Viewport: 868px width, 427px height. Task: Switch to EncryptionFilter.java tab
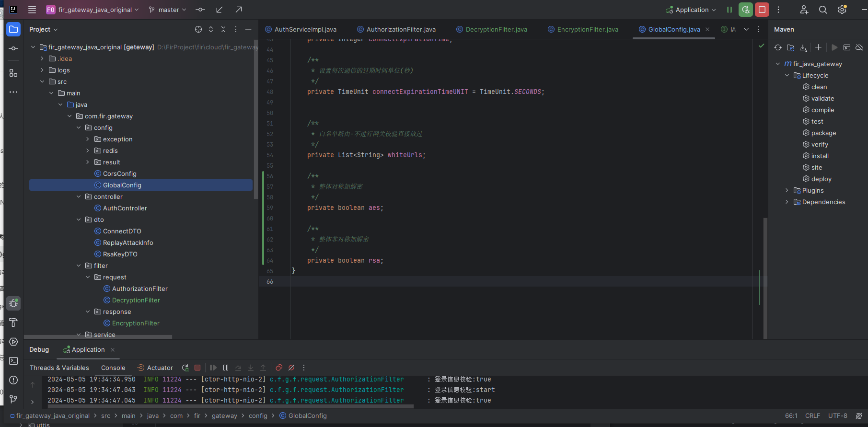[583, 29]
